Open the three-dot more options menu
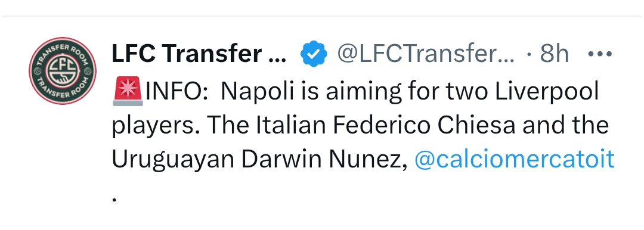The image size is (644, 230). point(600,54)
